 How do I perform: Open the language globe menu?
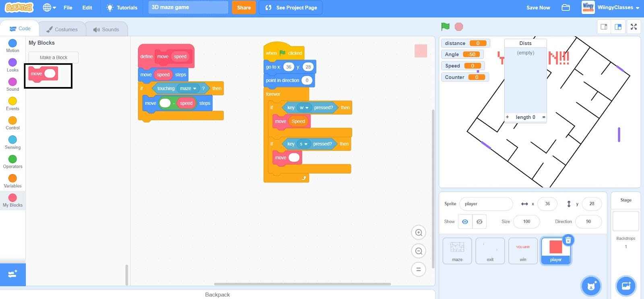49,8
